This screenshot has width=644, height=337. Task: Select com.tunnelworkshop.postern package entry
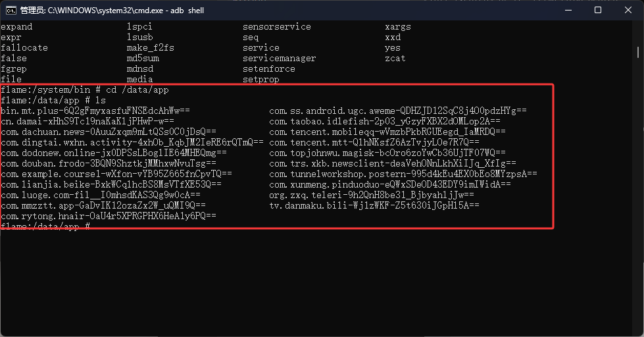[x=403, y=174]
